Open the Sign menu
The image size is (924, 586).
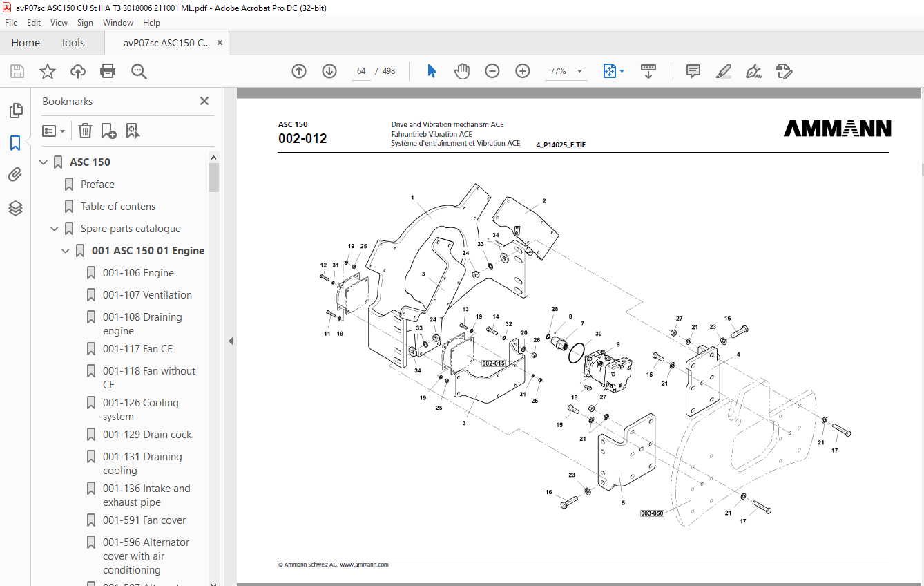(85, 23)
